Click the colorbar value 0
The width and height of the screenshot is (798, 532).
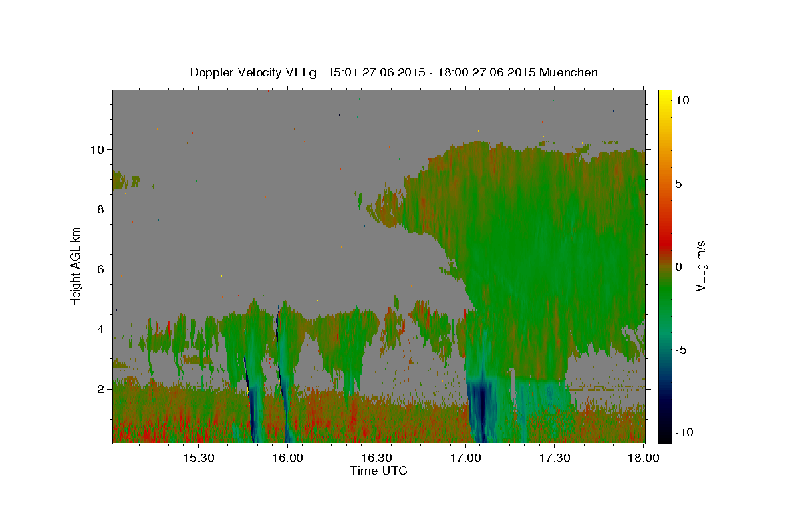678,266
